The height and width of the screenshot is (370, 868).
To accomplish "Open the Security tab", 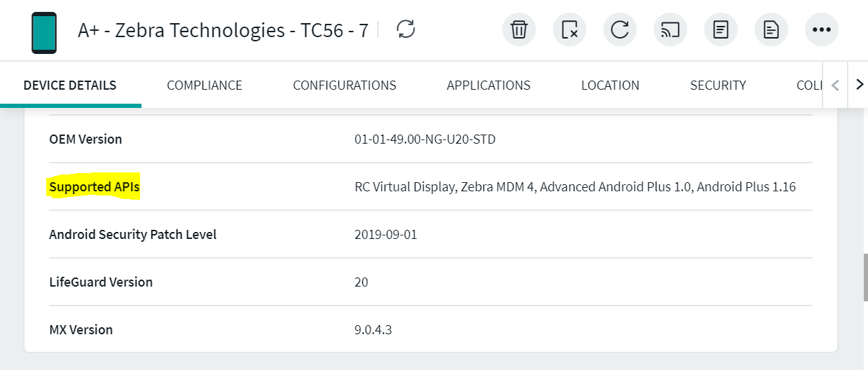I will tap(718, 85).
